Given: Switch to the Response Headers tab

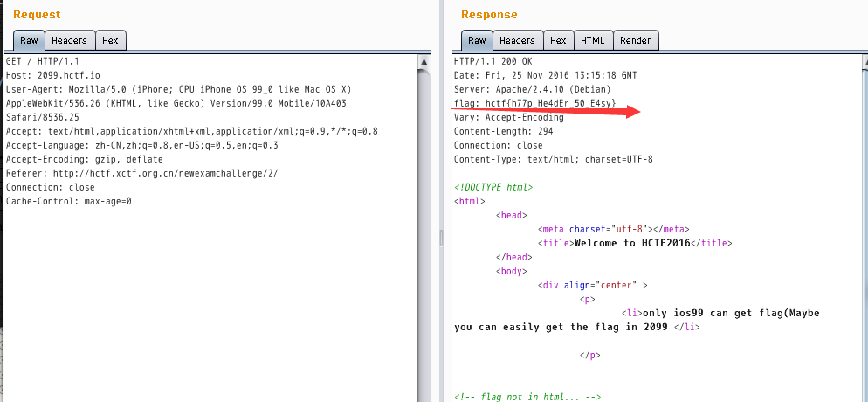Looking at the screenshot, I should 517,40.
